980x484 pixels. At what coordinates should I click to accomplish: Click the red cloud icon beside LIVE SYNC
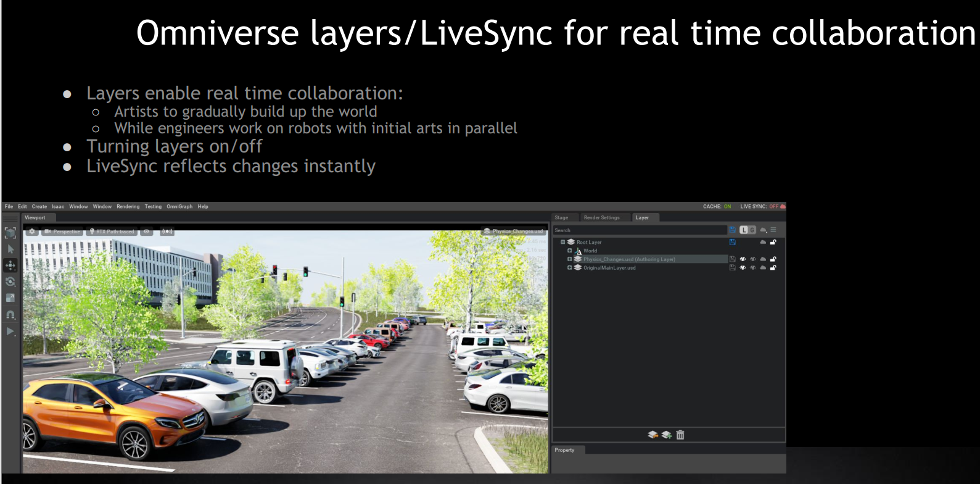point(783,207)
